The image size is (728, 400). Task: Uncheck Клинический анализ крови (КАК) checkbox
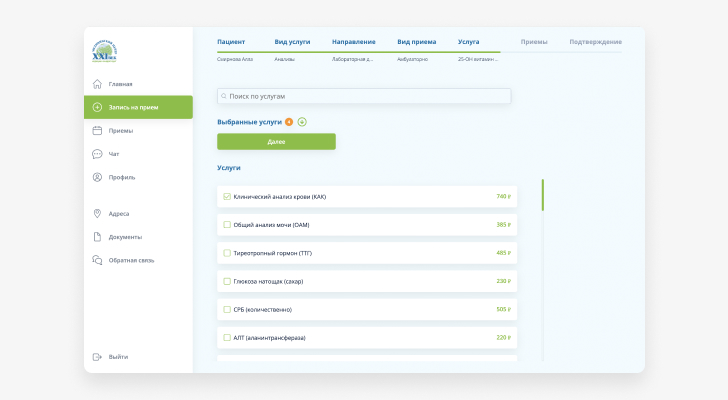pyautogui.click(x=227, y=196)
